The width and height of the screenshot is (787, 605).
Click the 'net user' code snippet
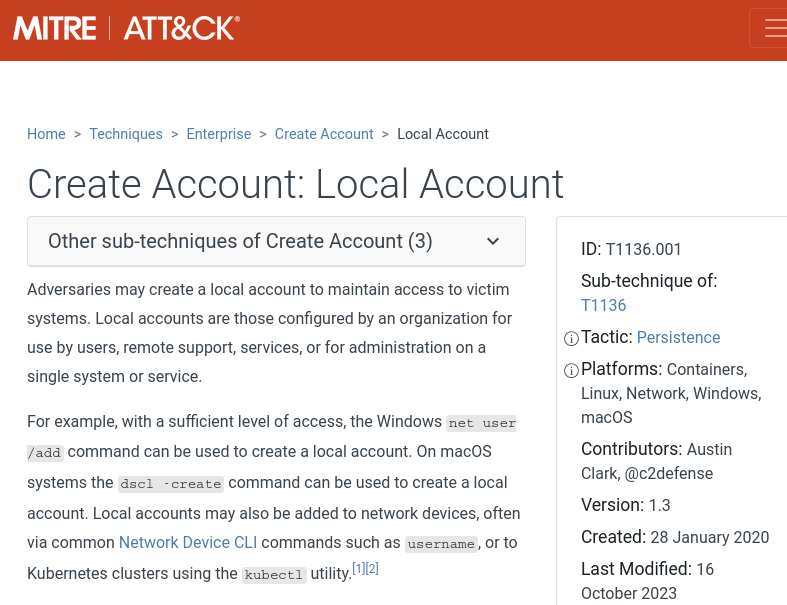click(x=482, y=423)
